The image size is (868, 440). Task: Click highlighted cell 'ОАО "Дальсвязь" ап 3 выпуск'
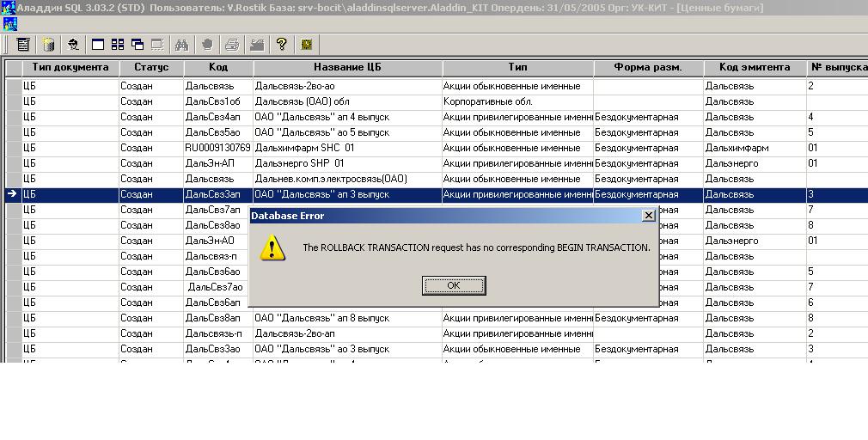pyautogui.click(x=347, y=195)
